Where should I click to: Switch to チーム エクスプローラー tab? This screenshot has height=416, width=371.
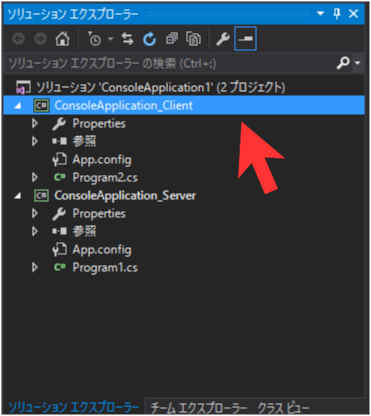tap(199, 408)
